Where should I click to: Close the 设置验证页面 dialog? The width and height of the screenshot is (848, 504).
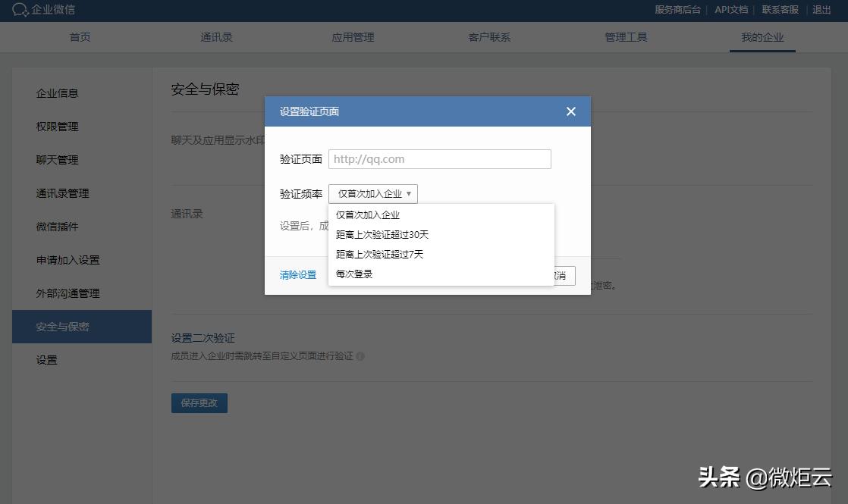click(x=570, y=111)
